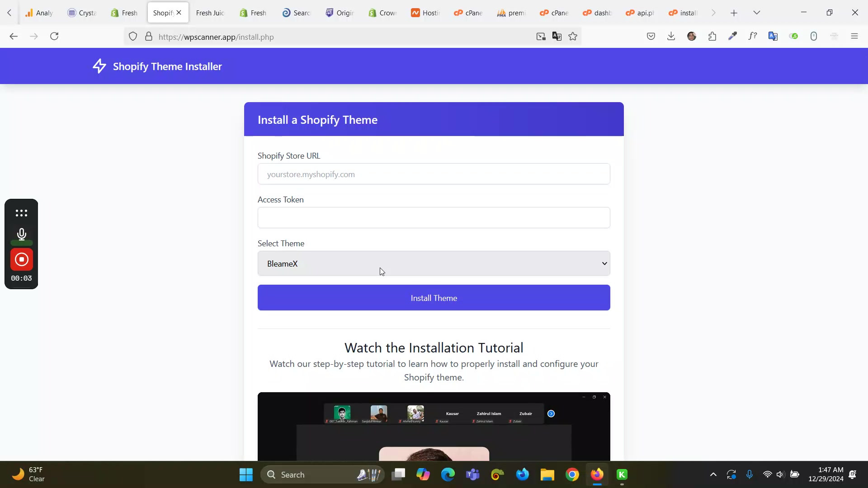868x488 pixels.
Task: Click the browser address bar URL
Action: point(216,37)
